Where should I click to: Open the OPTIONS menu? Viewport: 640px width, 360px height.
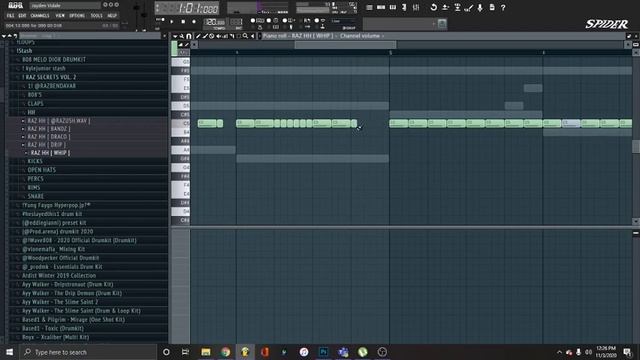coord(77,16)
